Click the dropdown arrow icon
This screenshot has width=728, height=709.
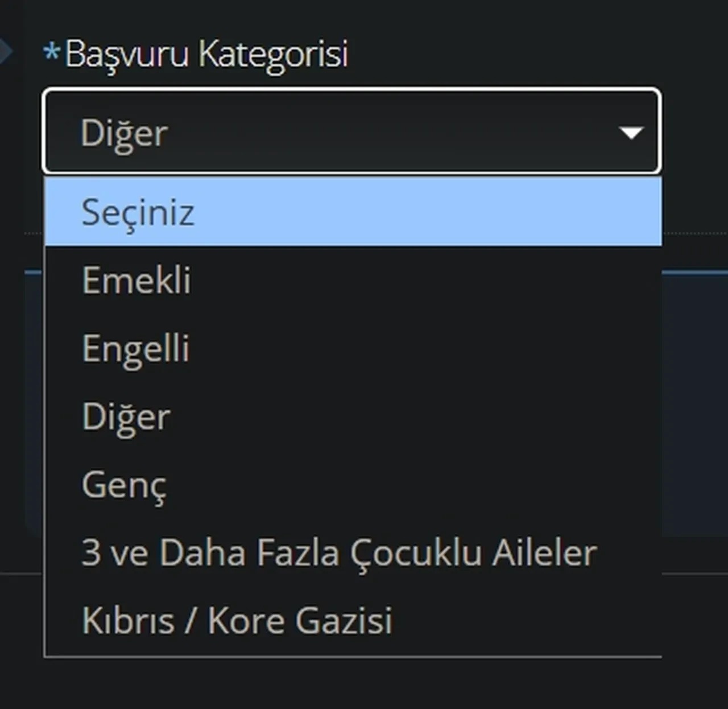pos(631,132)
